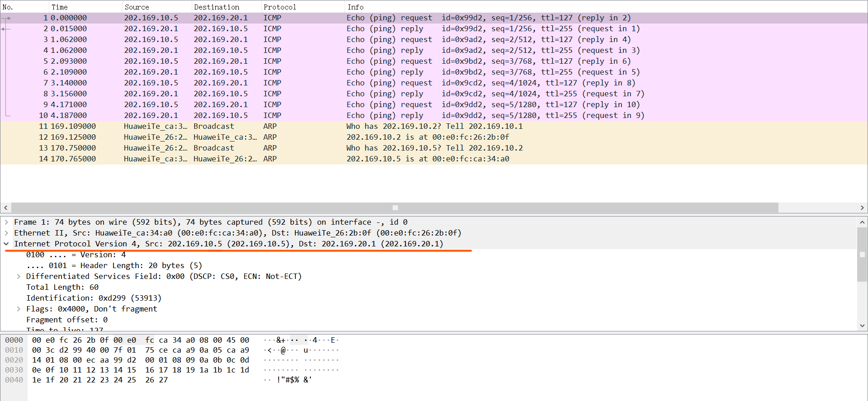Click the details pane scroll down arrow
868x401 pixels.
(862, 326)
